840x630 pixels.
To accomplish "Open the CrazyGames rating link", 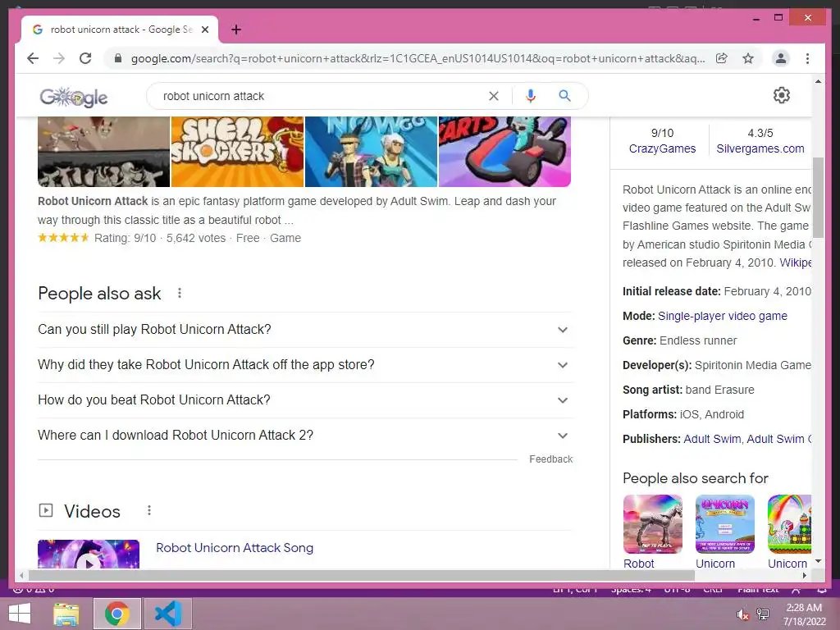I will coord(662,148).
